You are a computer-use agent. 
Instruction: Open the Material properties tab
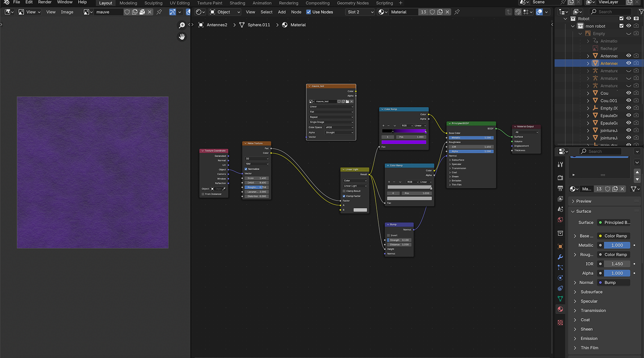coord(560,309)
